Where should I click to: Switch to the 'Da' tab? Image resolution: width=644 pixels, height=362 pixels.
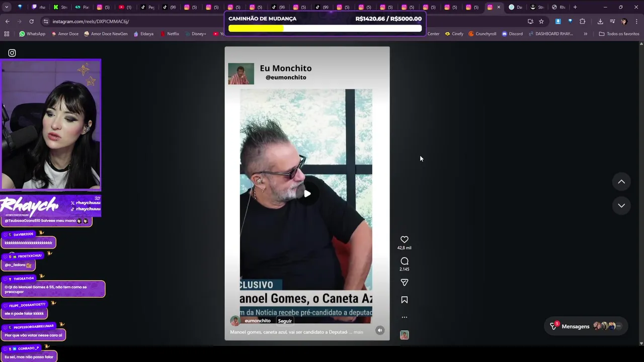tap(516, 7)
